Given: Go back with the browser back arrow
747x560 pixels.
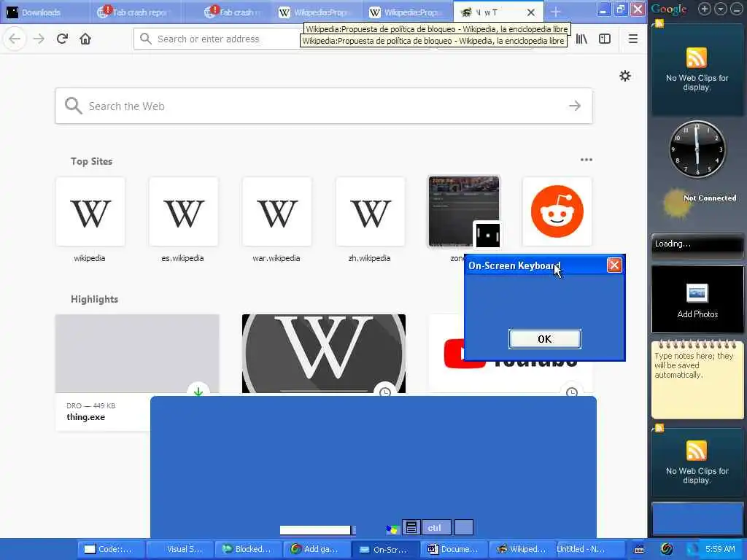Looking at the screenshot, I should point(15,39).
